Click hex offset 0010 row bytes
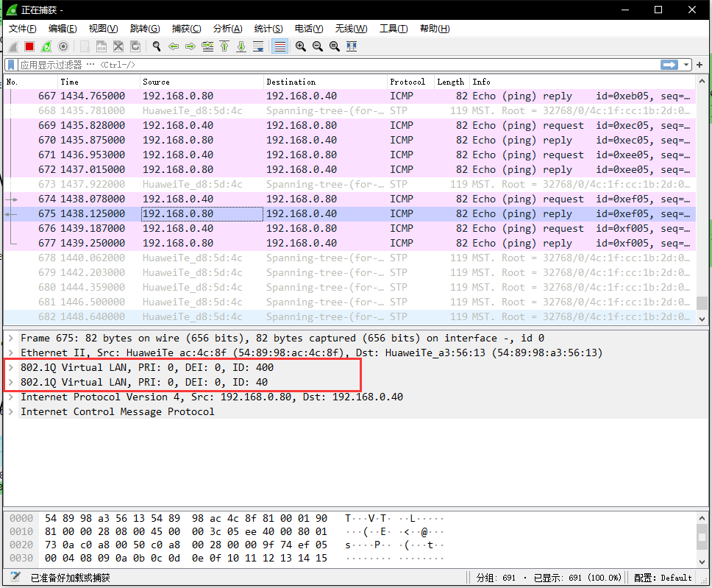Viewport: 712px width, 588px height. pos(185,531)
